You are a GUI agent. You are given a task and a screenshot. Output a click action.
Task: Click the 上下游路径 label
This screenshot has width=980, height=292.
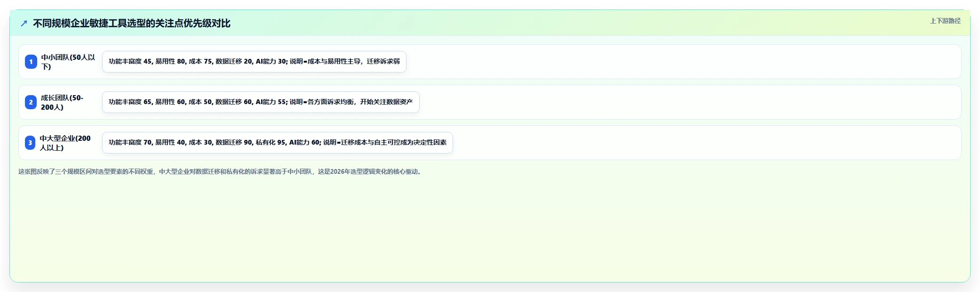pyautogui.click(x=945, y=21)
